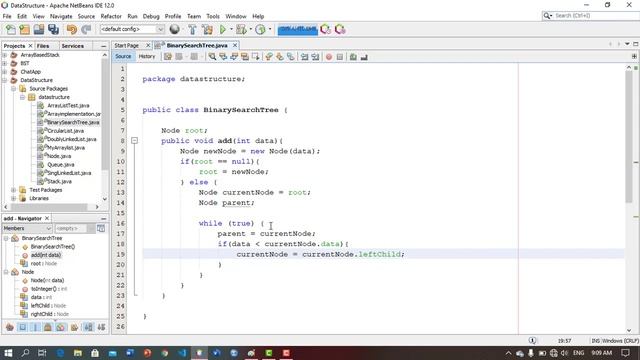
Task: Toggle Sort by Name in Navigator
Action: coord(88,327)
